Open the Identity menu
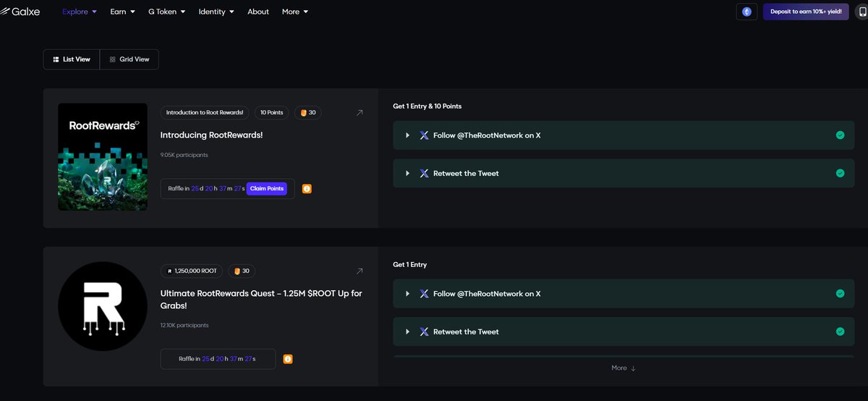Screen dimensions: 868x401 (216, 12)
